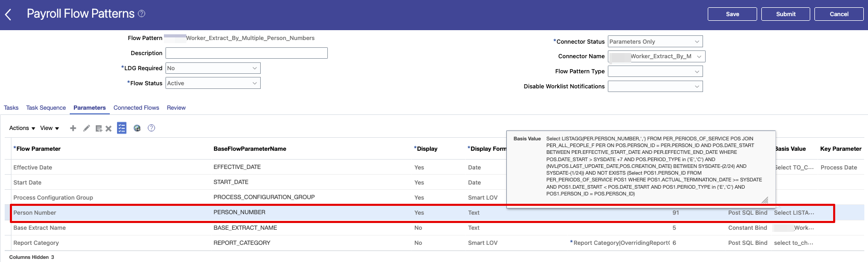Switch to the Task Sequence tab
The image size is (868, 262).
tap(46, 108)
